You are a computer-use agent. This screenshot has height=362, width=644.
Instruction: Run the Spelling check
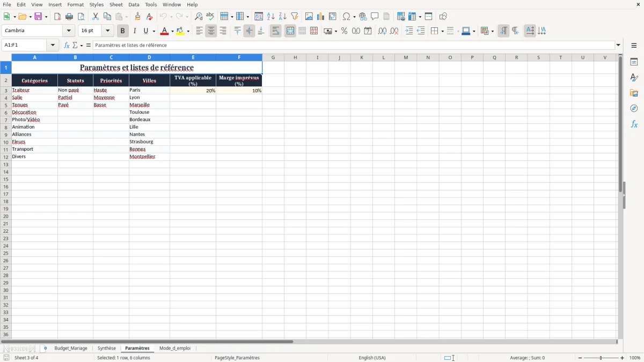(210, 17)
